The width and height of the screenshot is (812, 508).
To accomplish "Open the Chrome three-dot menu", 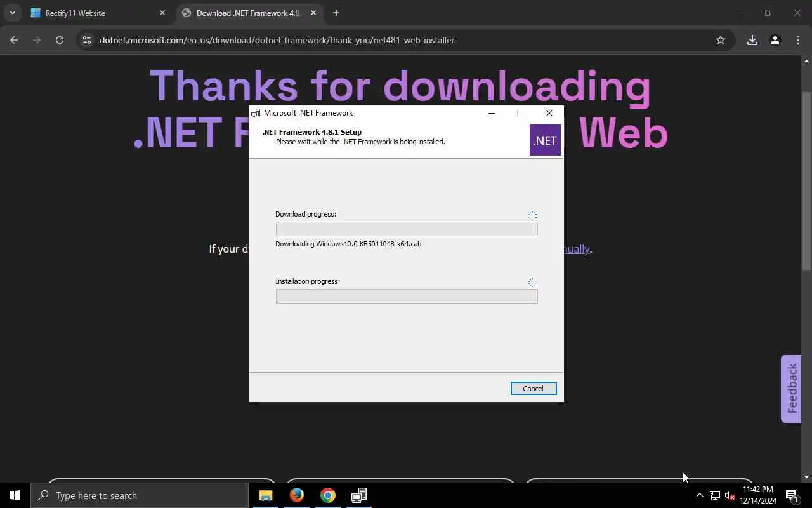I will coord(798,40).
